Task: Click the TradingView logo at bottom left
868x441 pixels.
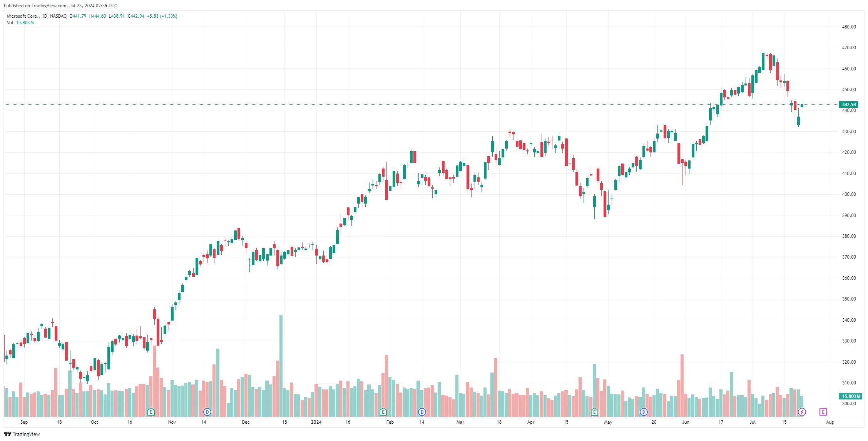Action: pos(22,434)
